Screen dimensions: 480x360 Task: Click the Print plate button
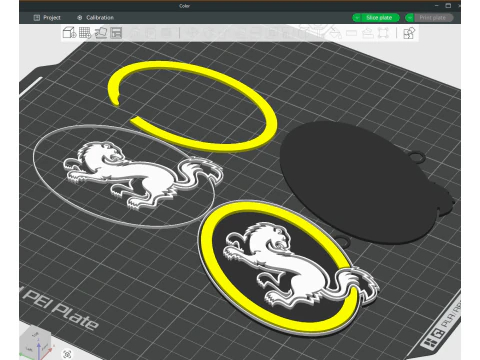pyautogui.click(x=433, y=18)
